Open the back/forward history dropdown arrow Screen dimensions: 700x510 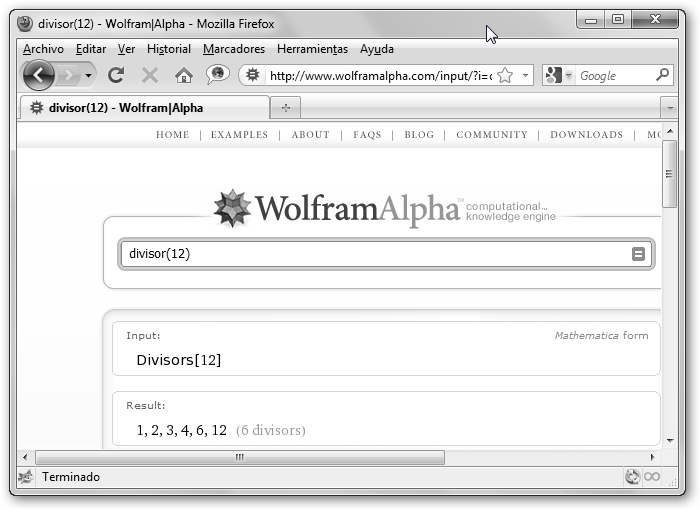(89, 76)
